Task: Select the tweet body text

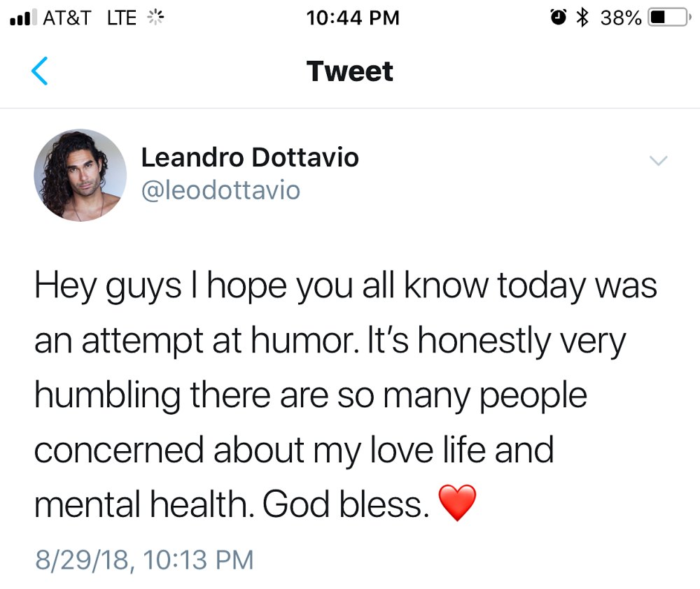Action: [x=343, y=392]
